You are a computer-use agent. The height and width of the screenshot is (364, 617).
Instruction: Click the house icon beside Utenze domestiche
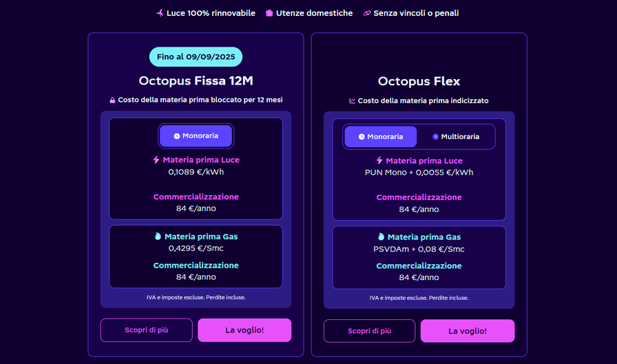[x=269, y=13]
